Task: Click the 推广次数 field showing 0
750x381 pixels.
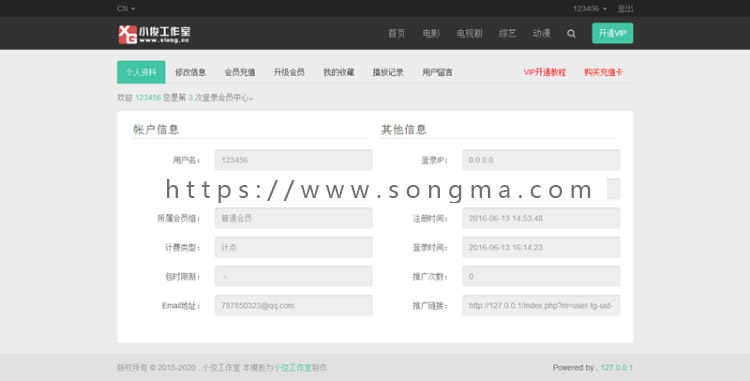Action: pos(541,276)
